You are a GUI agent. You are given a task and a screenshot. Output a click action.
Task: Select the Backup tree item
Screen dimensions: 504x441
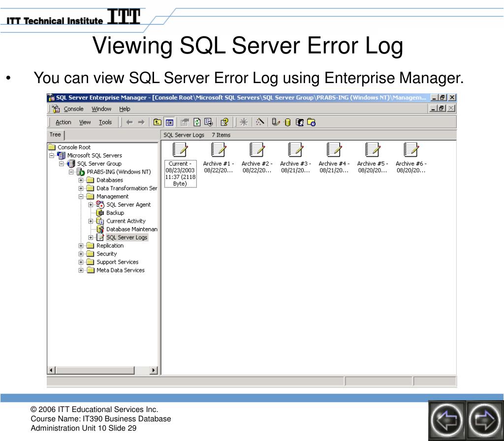coord(115,213)
